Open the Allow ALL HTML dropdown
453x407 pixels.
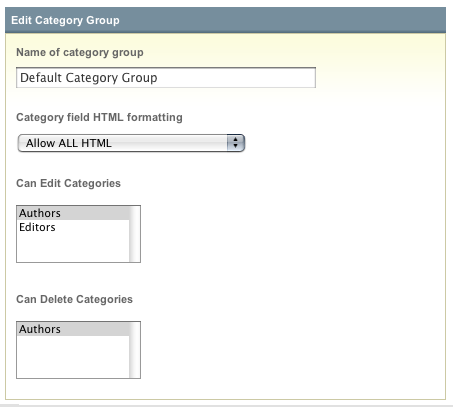[x=131, y=143]
